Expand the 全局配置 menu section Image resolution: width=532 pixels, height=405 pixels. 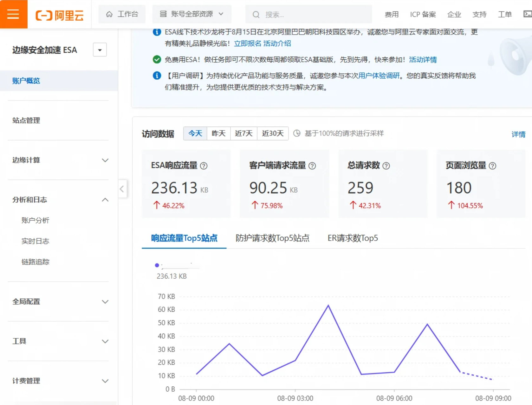[x=105, y=302]
